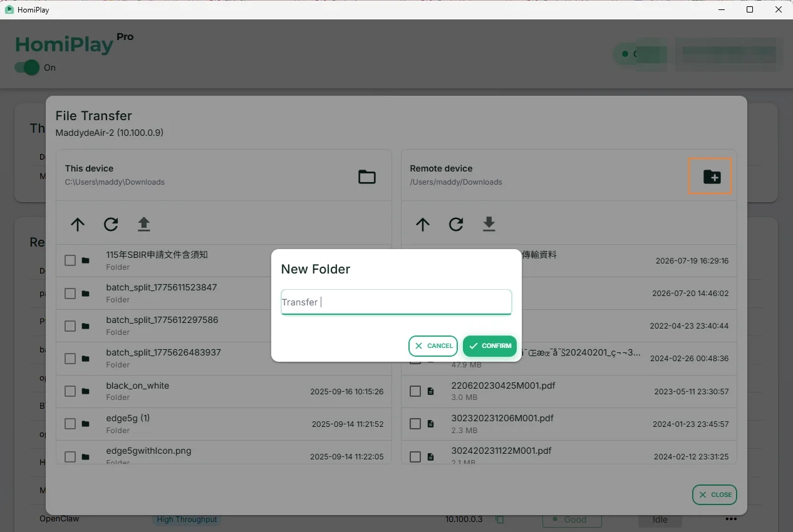Cancel the New Folder dialog
This screenshot has width=793, height=532.
coord(433,345)
